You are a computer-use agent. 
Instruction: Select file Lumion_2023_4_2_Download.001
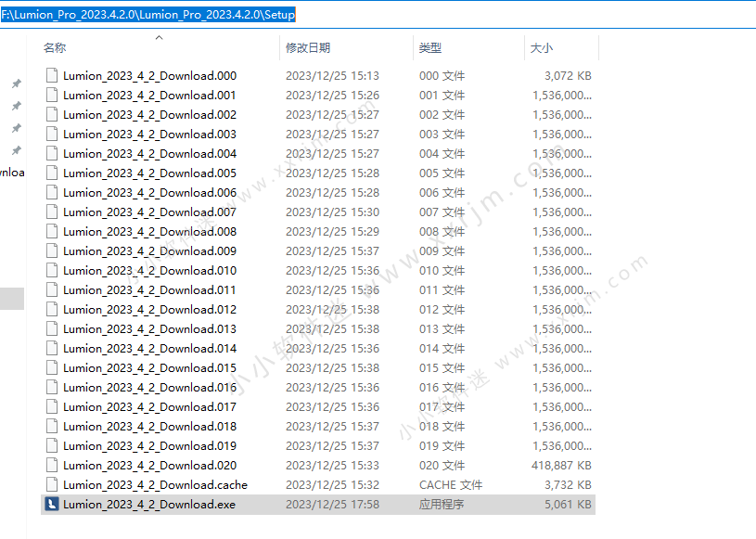(x=149, y=96)
